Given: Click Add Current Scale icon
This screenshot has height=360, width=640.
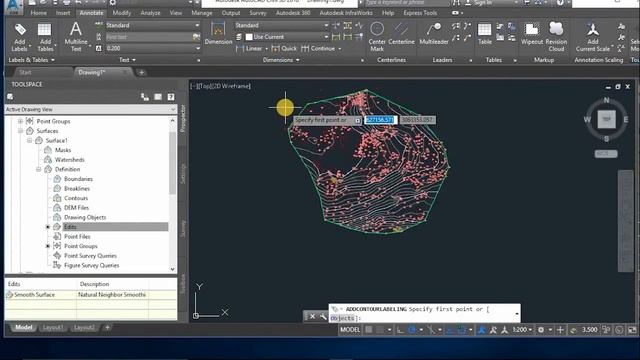Looking at the screenshot, I should coord(593,37).
